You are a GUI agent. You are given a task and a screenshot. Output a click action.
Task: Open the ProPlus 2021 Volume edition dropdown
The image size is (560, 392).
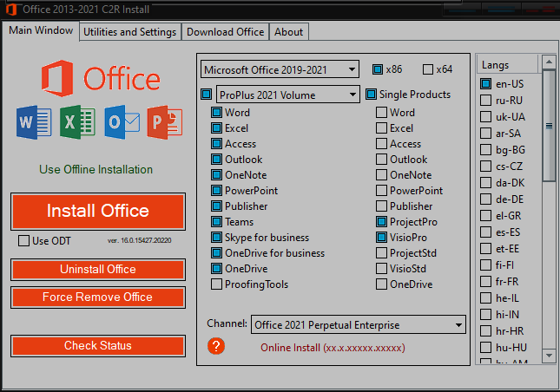pos(288,95)
